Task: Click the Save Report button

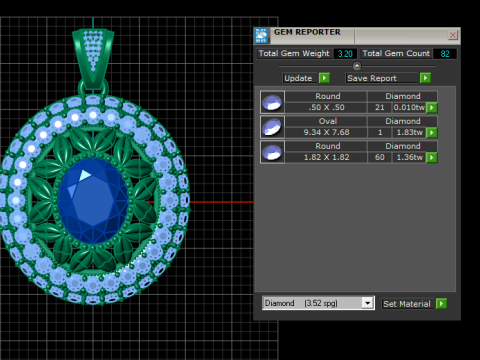Action: click(x=382, y=78)
